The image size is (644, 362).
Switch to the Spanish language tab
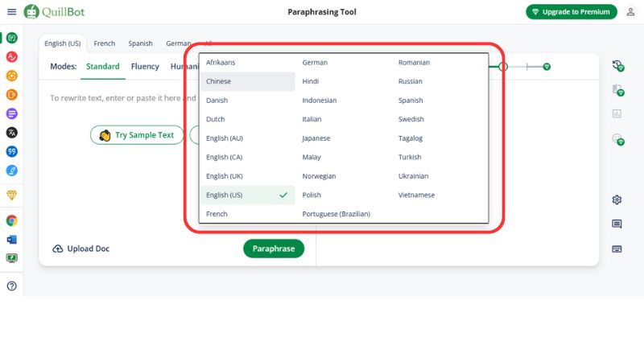(x=140, y=43)
